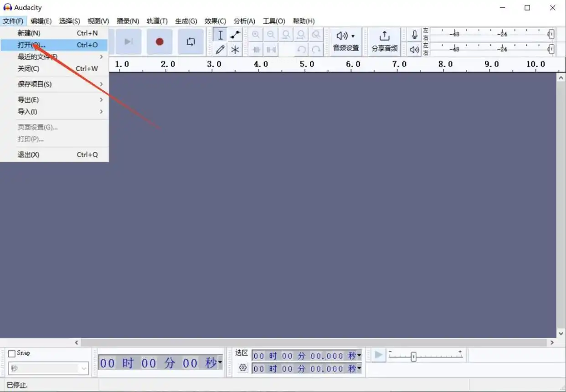
Task: Choose the Draw pencil tool
Action: tap(220, 49)
